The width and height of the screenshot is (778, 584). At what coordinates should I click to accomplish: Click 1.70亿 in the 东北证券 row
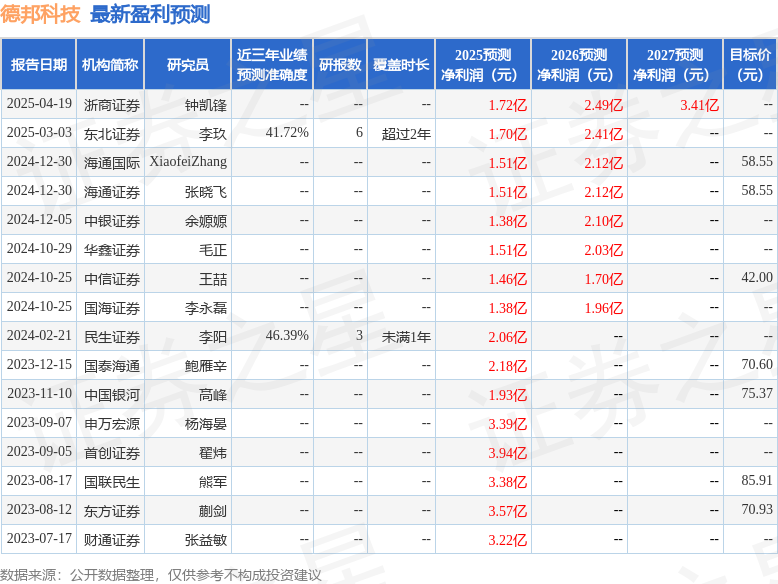click(508, 134)
